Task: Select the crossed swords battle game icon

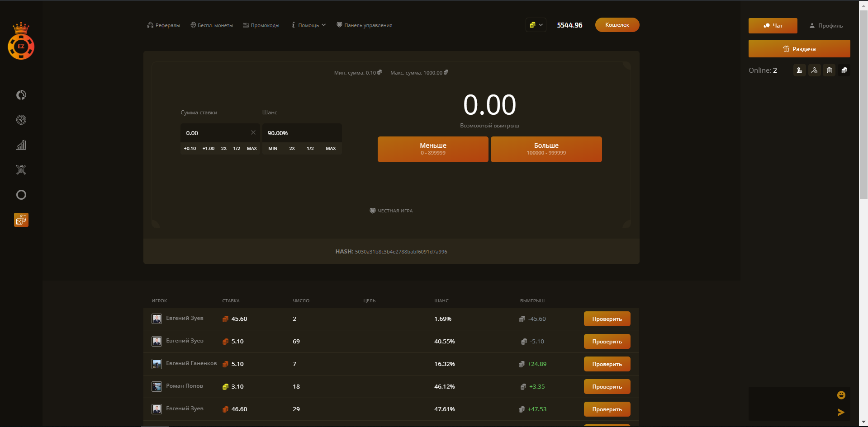Action: click(x=21, y=170)
